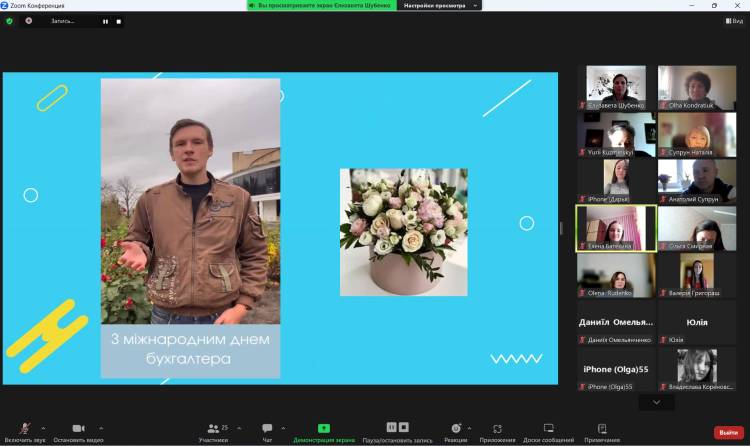Unmute microphone with Включить звук icon

coord(24,429)
